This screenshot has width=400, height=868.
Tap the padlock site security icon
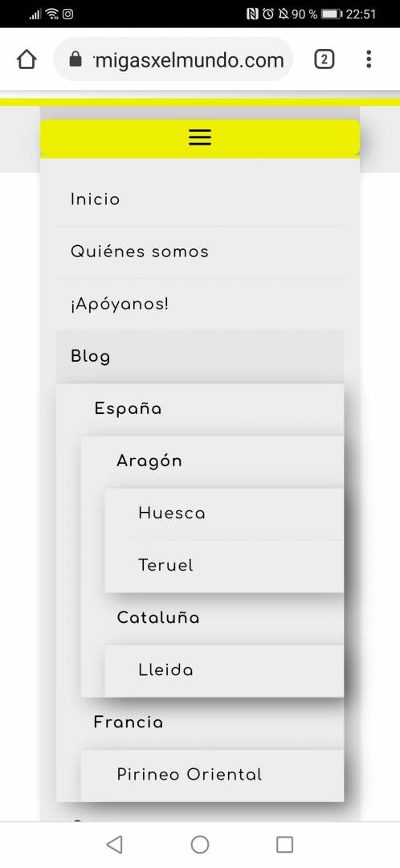[76, 59]
